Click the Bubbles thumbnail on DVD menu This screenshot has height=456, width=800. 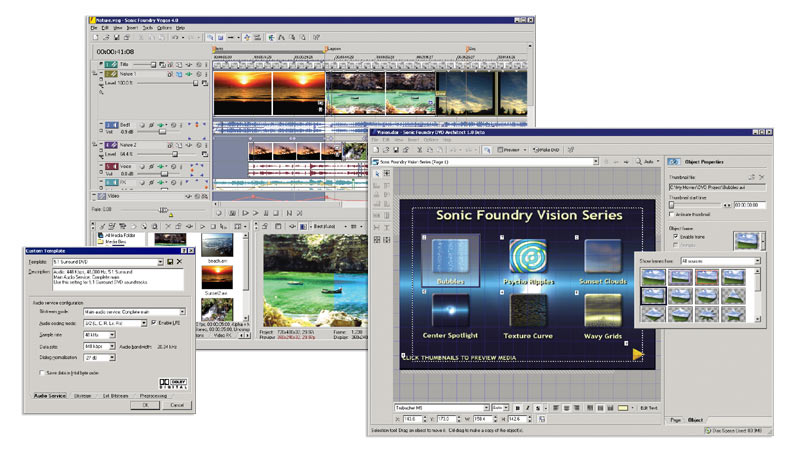(x=451, y=256)
